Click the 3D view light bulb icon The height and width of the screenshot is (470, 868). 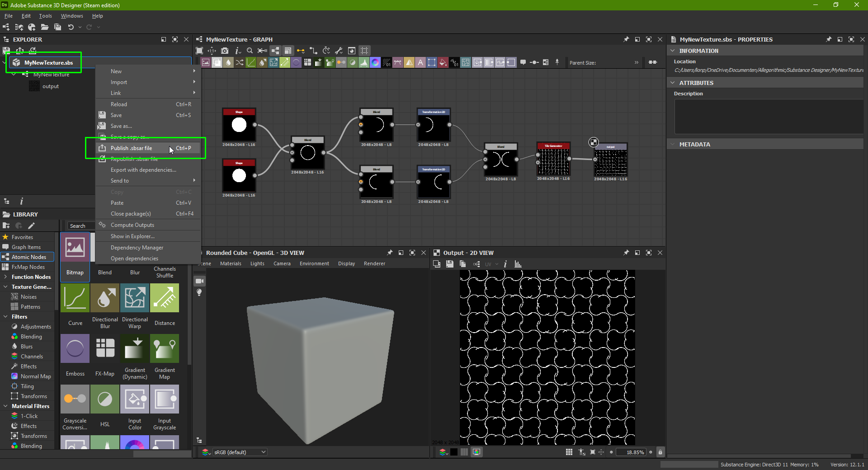pyautogui.click(x=199, y=292)
